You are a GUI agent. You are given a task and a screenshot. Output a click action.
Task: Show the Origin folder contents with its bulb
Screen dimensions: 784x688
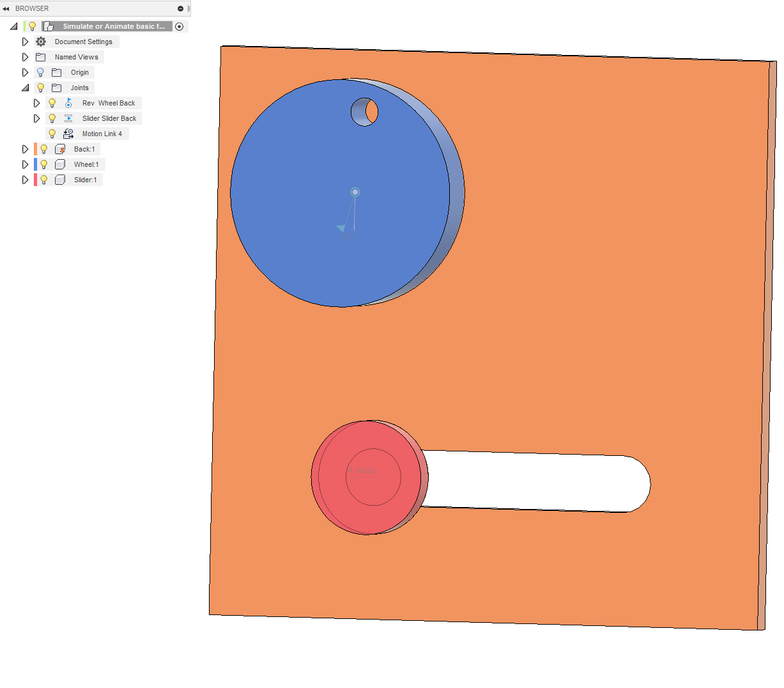40,72
